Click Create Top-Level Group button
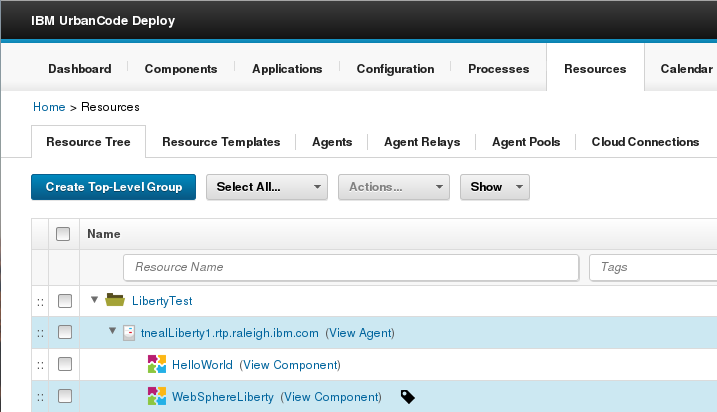 (113, 187)
